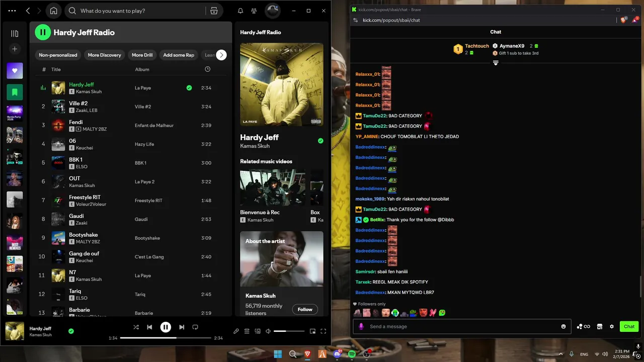Open the Kick shop storefront icon
The image size is (644, 362).
(x=599, y=326)
